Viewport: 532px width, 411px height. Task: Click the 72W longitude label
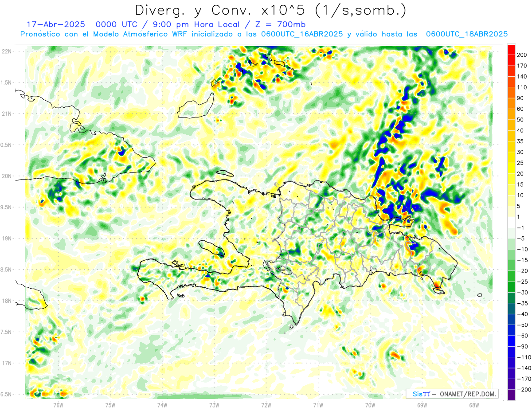266,405
